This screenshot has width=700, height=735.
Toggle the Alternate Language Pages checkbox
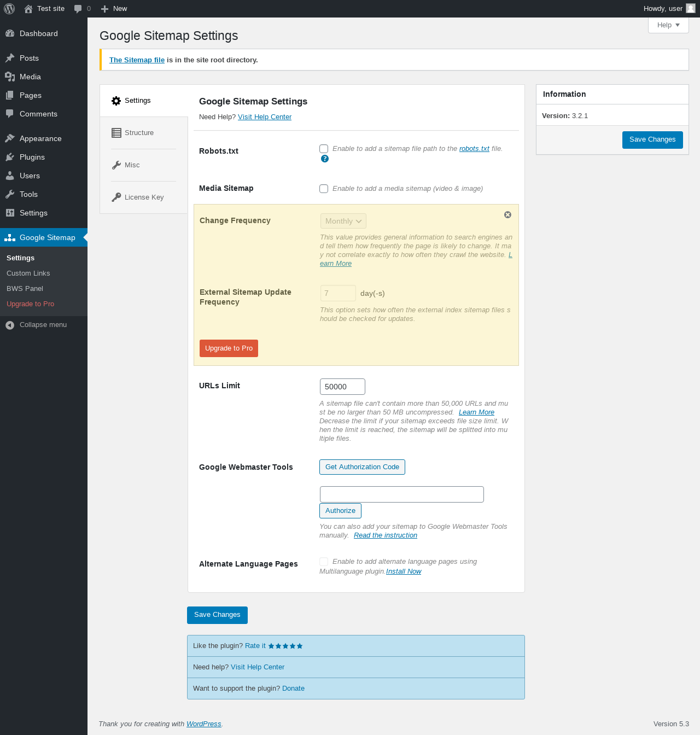[x=324, y=562]
